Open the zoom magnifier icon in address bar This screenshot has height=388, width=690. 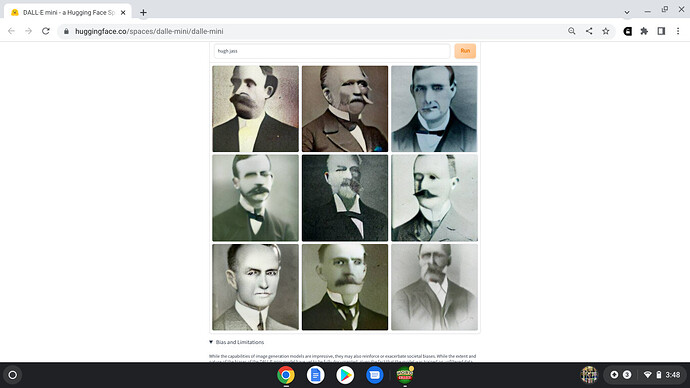coord(572,31)
